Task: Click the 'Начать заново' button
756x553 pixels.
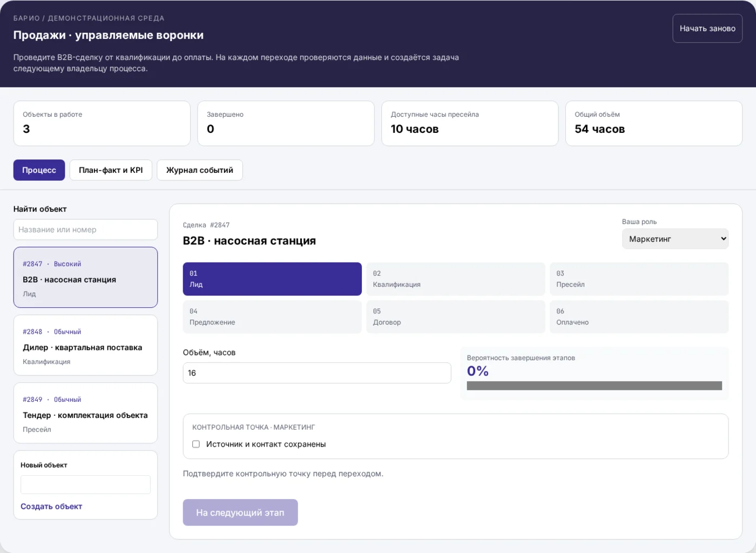Action: [x=707, y=28]
